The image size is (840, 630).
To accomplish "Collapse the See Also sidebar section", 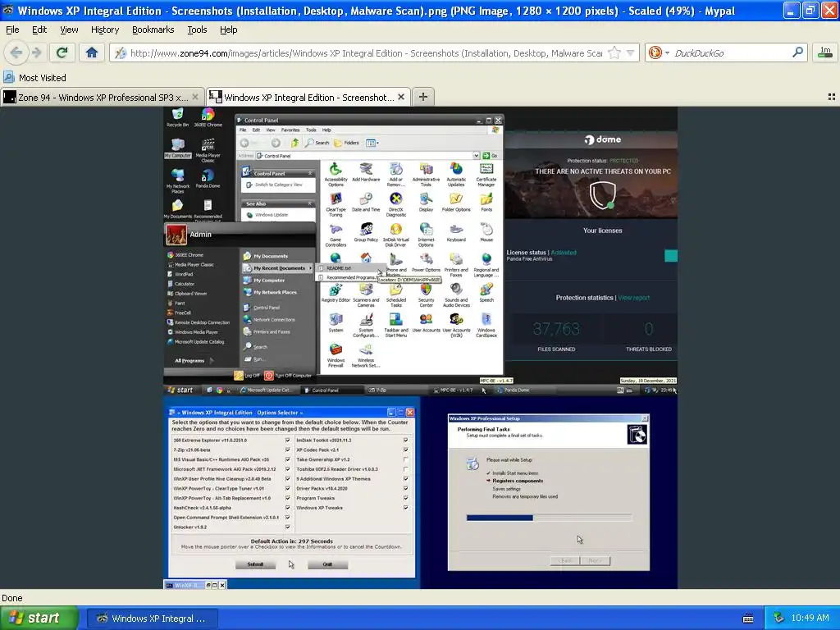I will click(x=310, y=203).
